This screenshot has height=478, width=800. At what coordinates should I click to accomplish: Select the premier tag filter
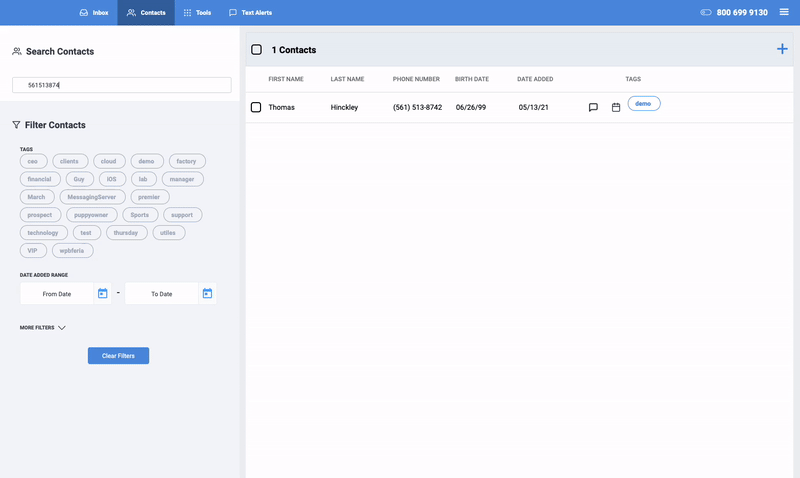149,197
